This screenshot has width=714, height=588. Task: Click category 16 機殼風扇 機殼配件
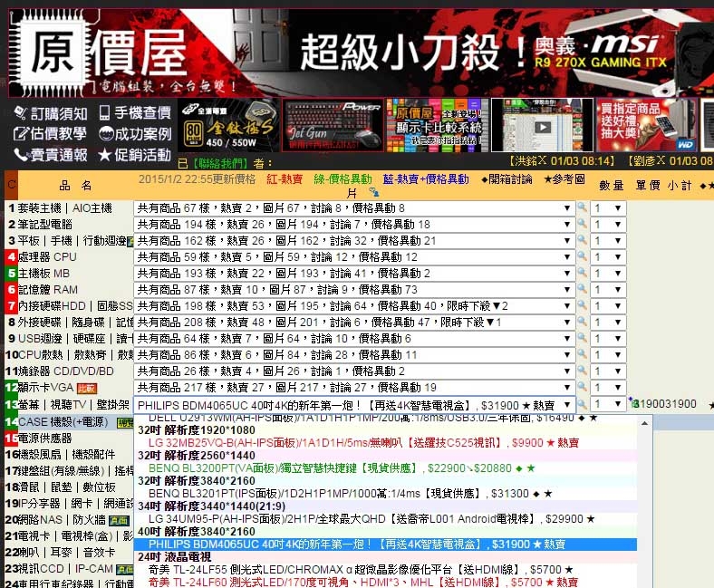pos(68,455)
